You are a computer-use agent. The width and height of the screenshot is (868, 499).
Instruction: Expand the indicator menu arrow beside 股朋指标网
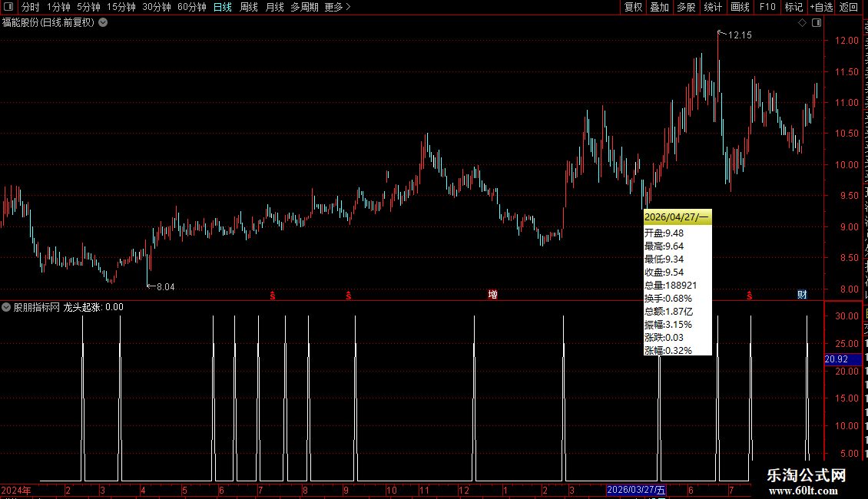point(6,307)
